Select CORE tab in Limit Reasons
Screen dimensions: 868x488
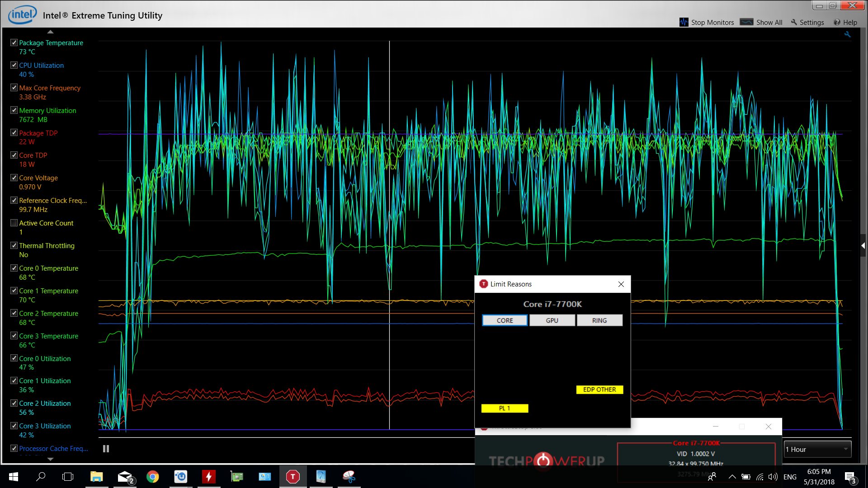(x=505, y=320)
